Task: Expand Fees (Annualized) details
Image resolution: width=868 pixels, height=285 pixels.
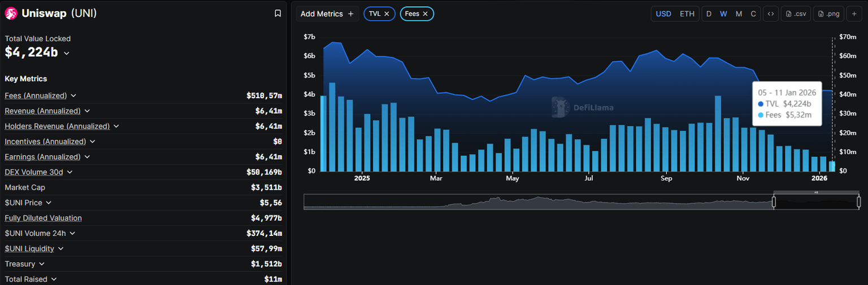Action: click(x=73, y=96)
